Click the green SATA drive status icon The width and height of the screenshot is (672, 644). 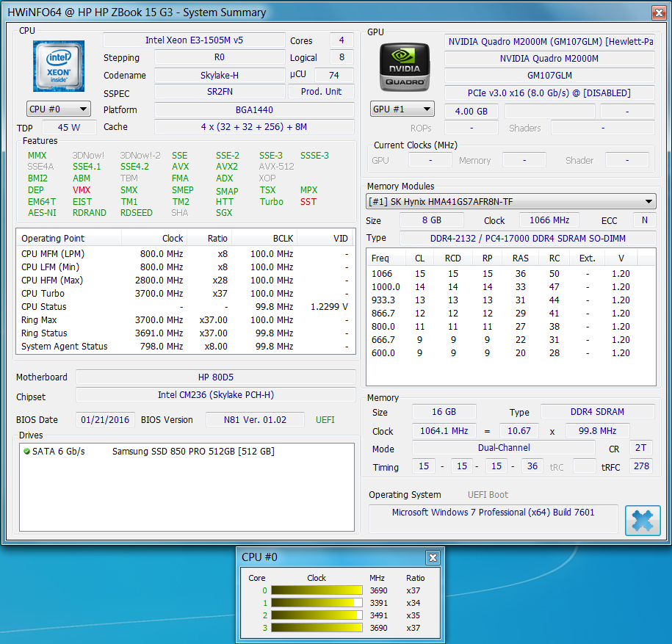26,452
